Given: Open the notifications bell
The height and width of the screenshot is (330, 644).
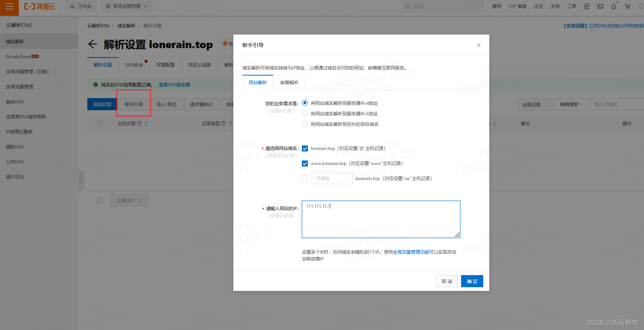Looking at the screenshot, I should pyautogui.click(x=614, y=6).
